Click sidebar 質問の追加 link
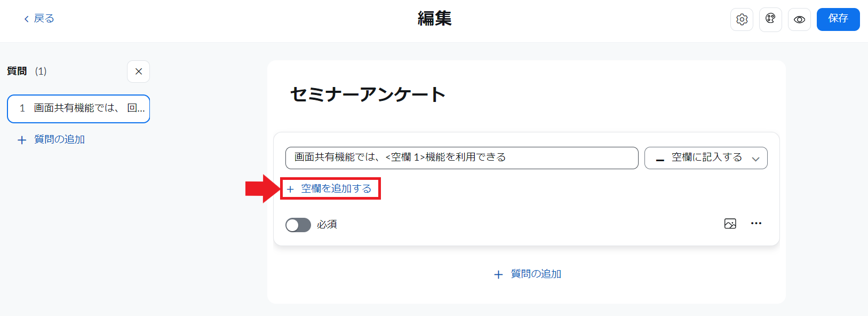Screen dimensions: 868x316 51,140
